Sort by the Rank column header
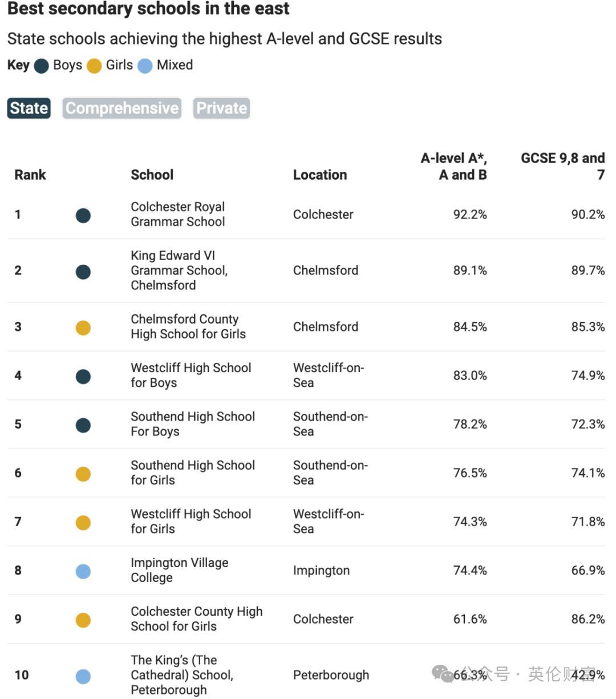The height and width of the screenshot is (699, 616). [30, 175]
